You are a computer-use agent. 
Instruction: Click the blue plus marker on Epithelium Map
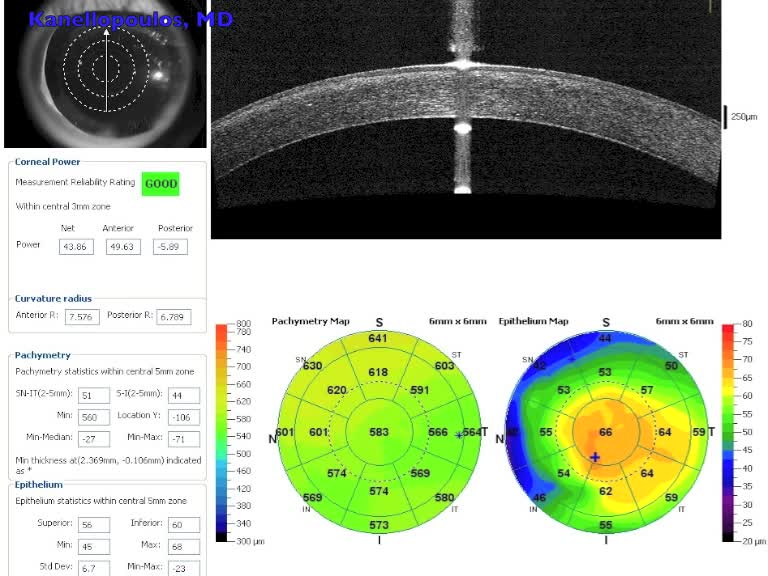point(595,457)
